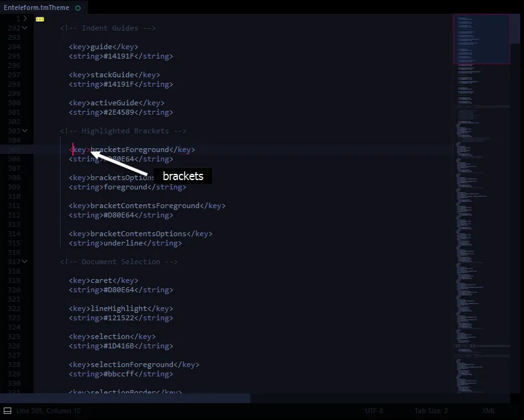
Task: Click the #bbccff string value
Action: (x=119, y=374)
